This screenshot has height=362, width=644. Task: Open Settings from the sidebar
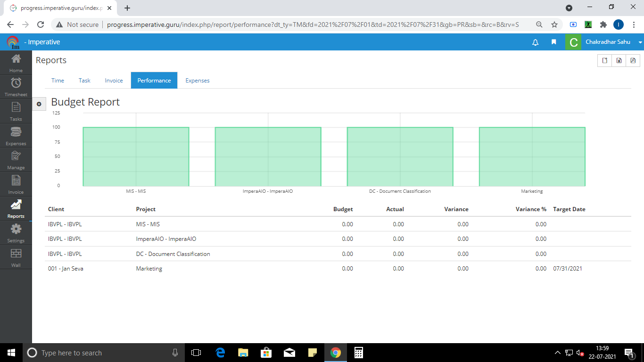point(16,233)
